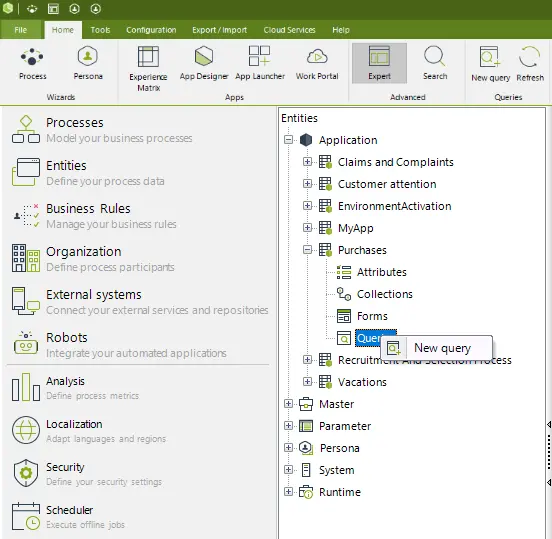The image size is (552, 539).
Task: Expand the Parameter node
Action: point(288,426)
